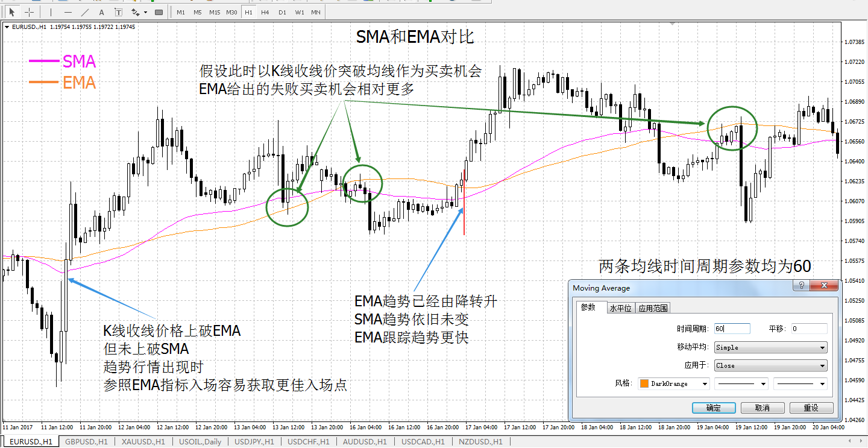Viewport: 868px width, 448px height.
Task: Select the text 'A' tool
Action: [101, 12]
